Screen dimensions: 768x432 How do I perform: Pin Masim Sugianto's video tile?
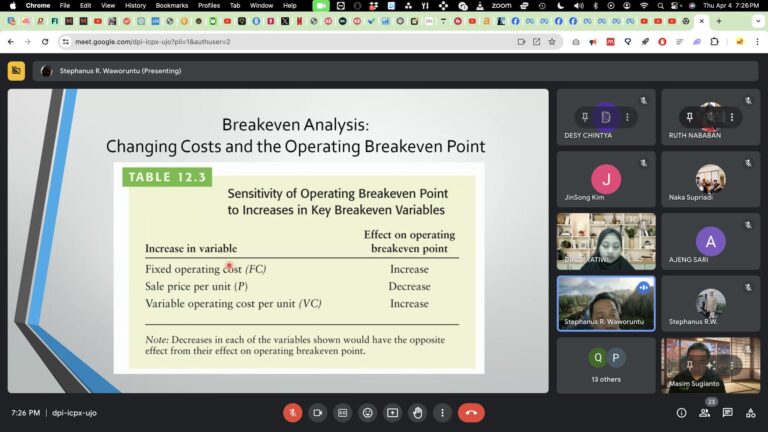690,366
